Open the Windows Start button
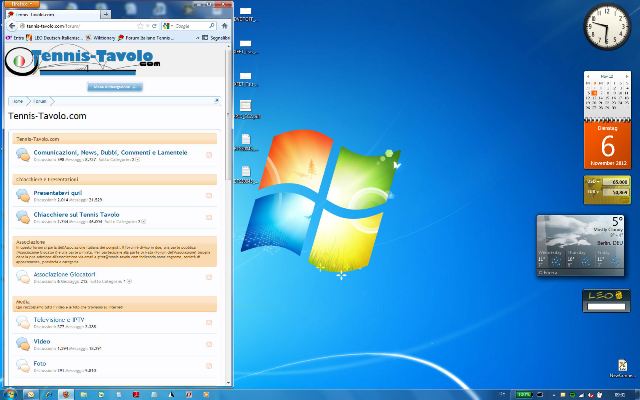640x400 pixels. click(x=9, y=394)
